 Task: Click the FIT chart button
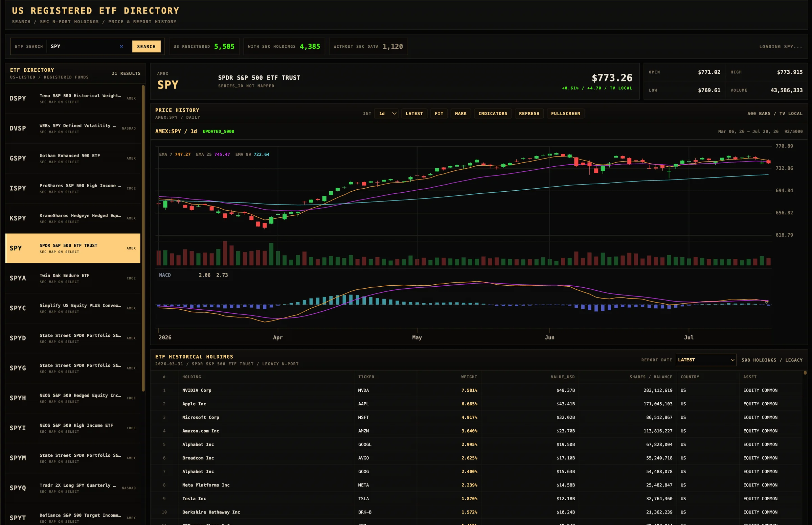point(439,114)
